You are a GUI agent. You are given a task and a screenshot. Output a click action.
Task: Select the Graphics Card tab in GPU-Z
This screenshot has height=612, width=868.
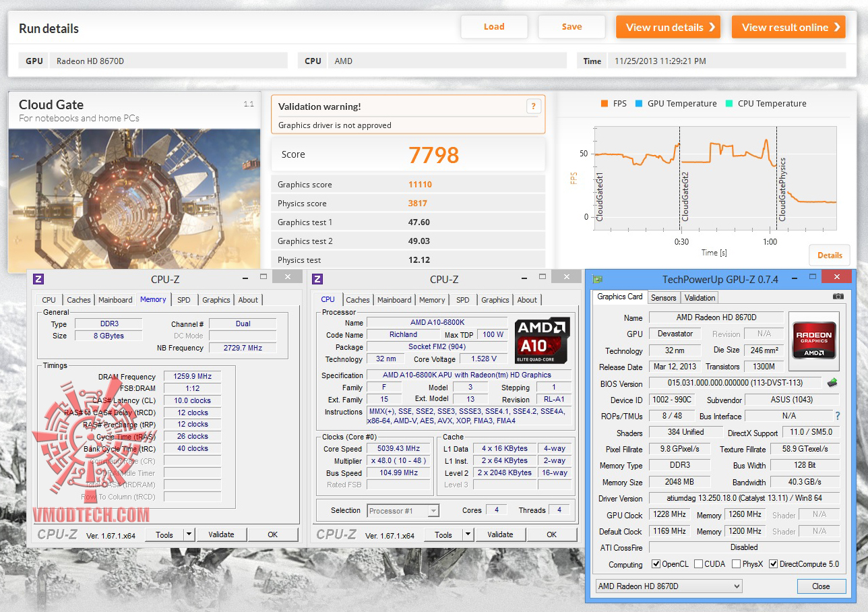coord(620,297)
